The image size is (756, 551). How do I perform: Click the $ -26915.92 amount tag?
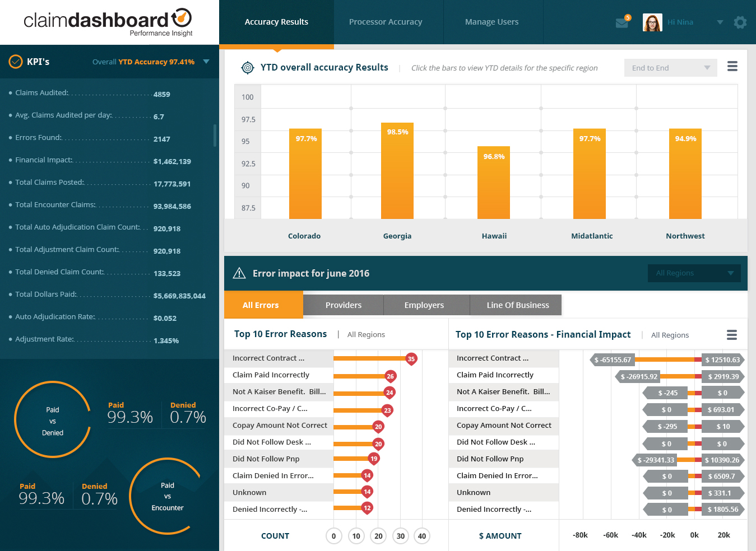[638, 376]
